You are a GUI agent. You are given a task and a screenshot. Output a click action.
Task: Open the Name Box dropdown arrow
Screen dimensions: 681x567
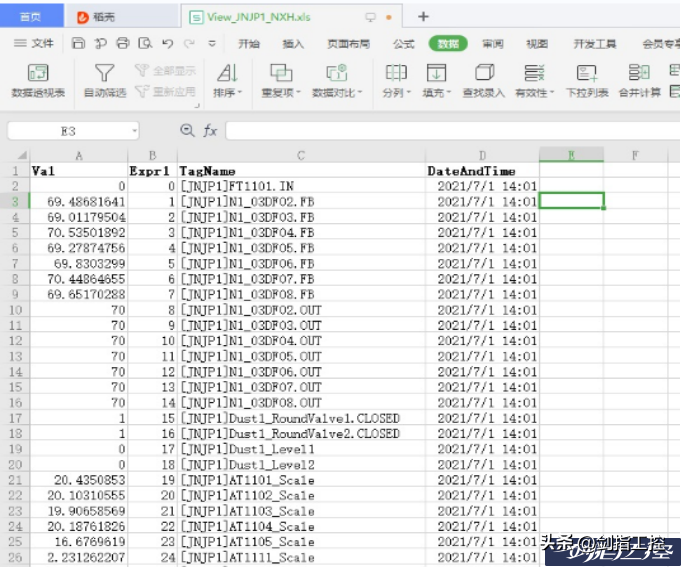click(134, 131)
